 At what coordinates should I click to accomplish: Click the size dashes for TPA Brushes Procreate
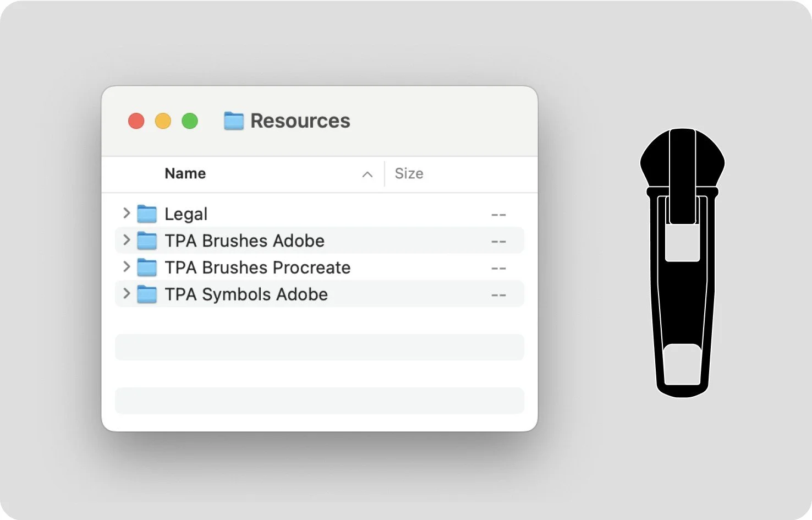coord(498,269)
